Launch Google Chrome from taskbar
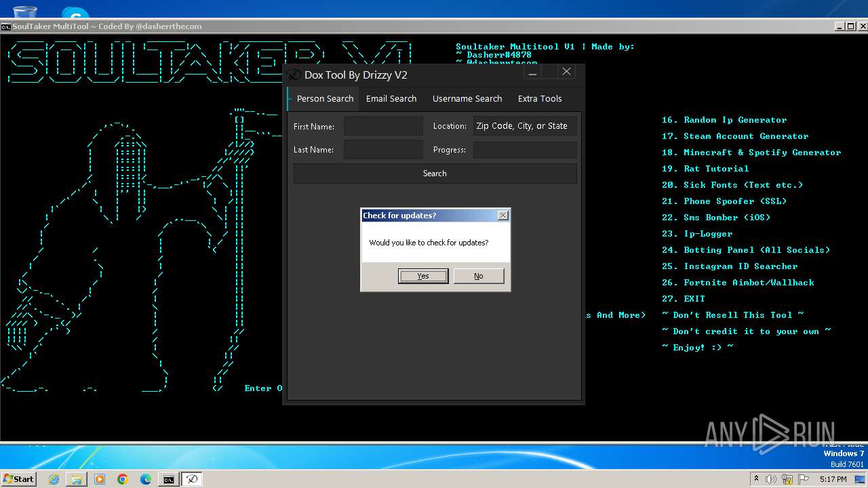Image resolution: width=868 pixels, height=488 pixels. coord(123,479)
